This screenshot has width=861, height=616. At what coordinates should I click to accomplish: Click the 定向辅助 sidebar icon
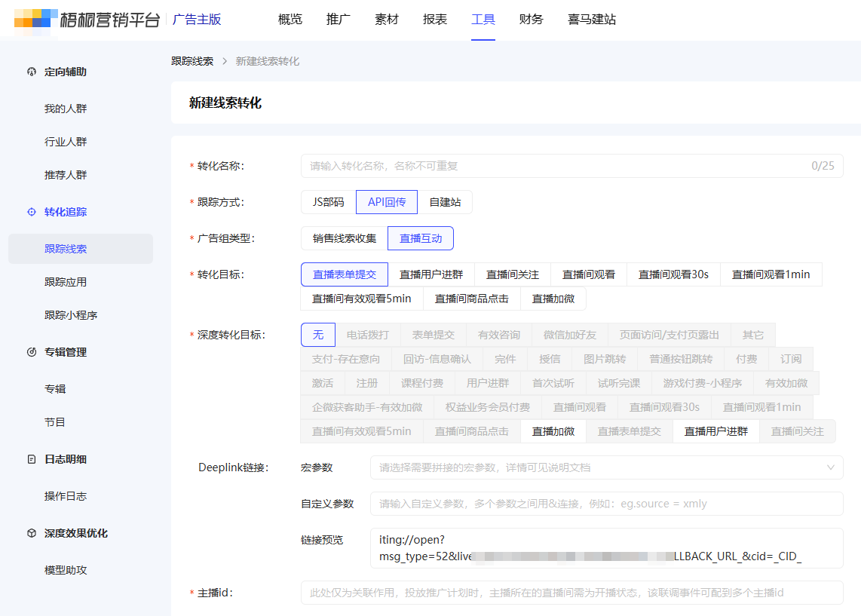32,72
